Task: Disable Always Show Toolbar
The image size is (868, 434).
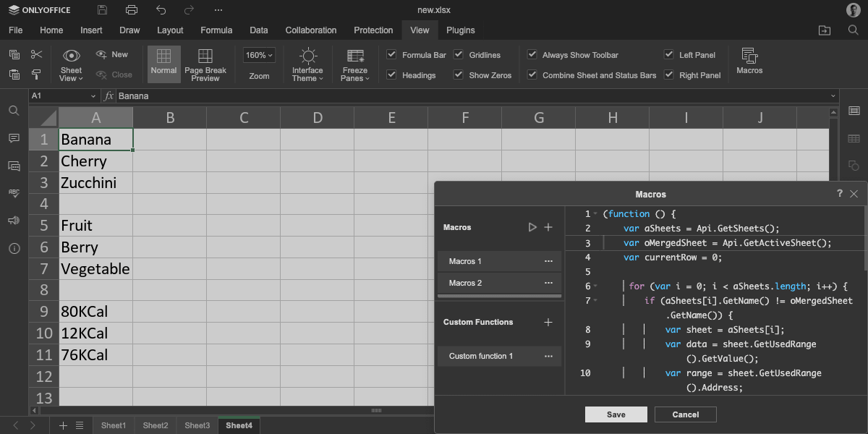Action: (532, 54)
